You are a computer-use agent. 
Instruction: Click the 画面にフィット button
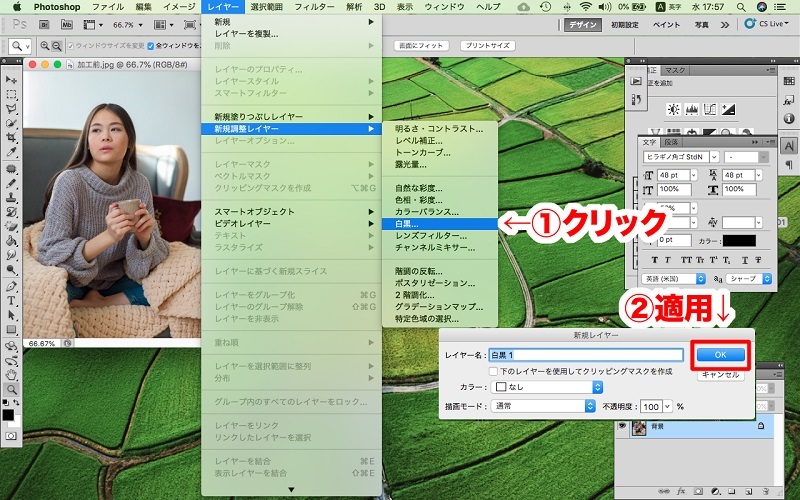pyautogui.click(x=421, y=45)
